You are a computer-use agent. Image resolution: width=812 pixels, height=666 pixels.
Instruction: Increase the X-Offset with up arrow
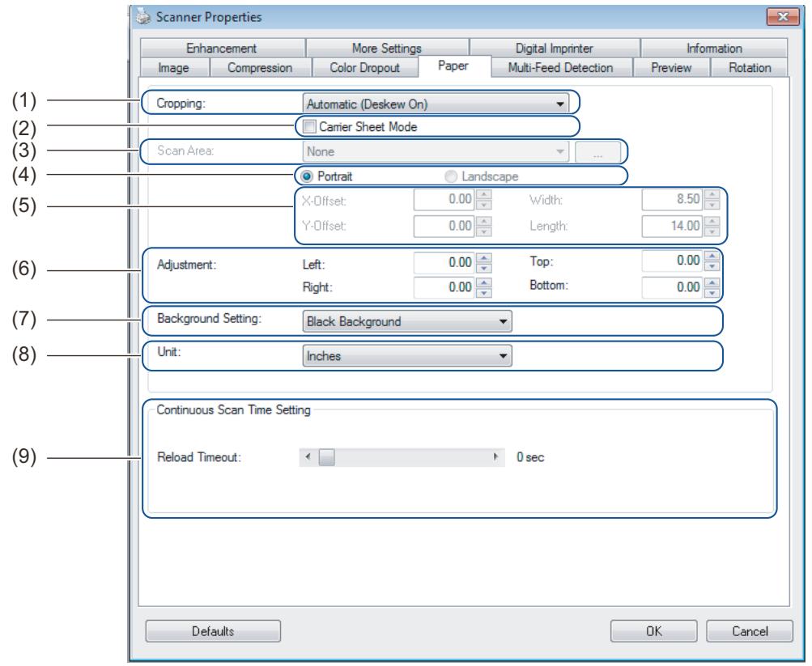pyautogui.click(x=483, y=194)
